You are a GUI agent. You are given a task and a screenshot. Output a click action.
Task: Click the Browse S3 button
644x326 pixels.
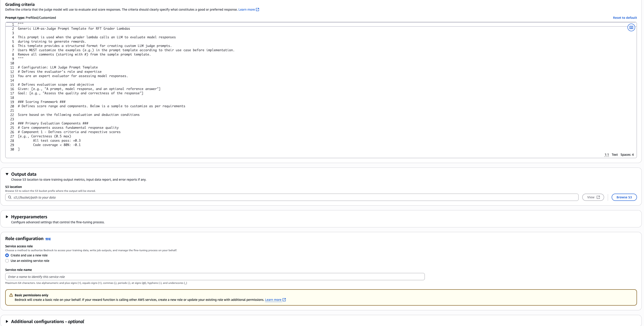coord(624,197)
